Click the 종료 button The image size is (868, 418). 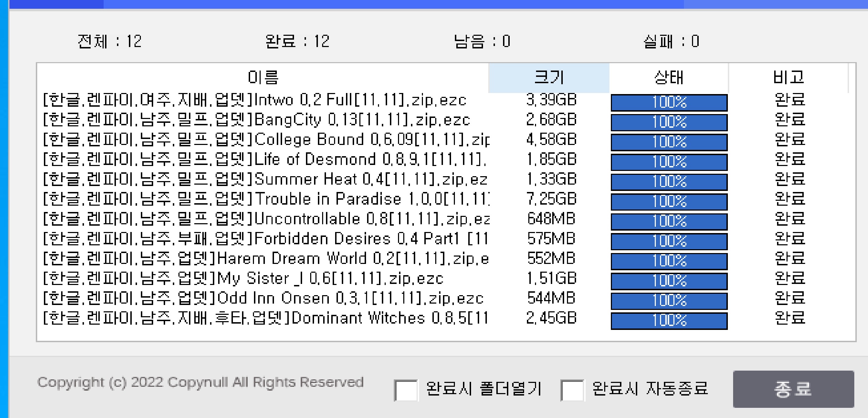tap(793, 389)
